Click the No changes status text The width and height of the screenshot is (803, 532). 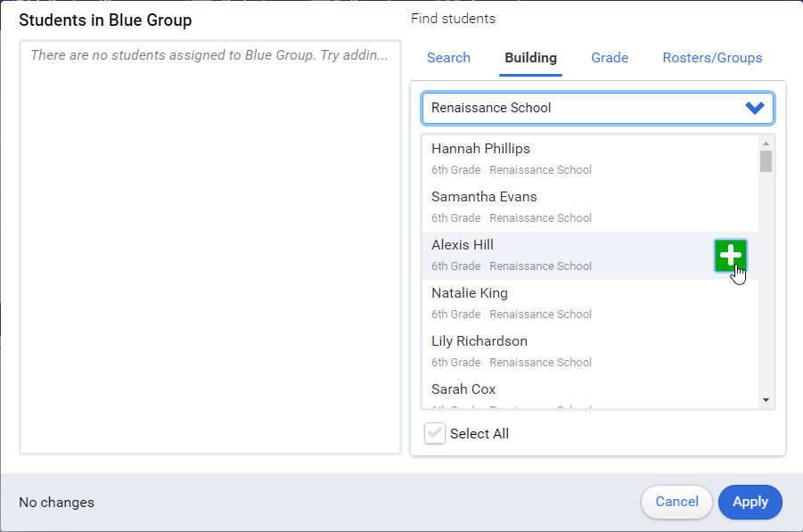pyautogui.click(x=56, y=503)
